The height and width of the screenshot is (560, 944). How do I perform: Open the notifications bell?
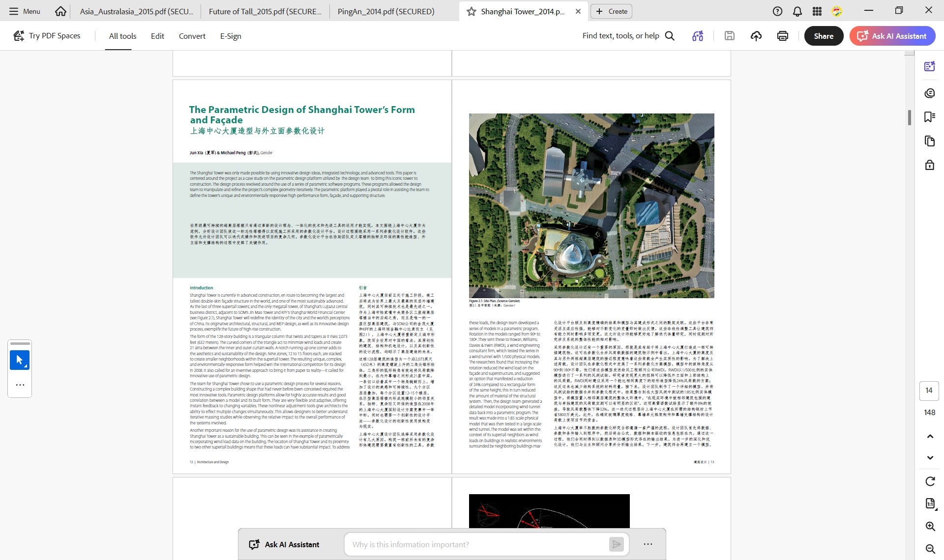(x=797, y=11)
